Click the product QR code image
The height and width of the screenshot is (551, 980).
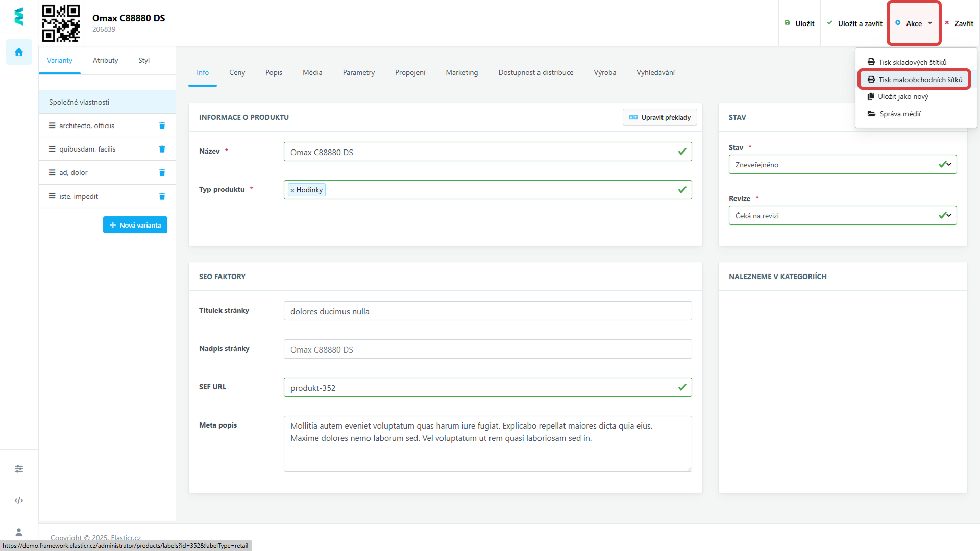click(61, 23)
